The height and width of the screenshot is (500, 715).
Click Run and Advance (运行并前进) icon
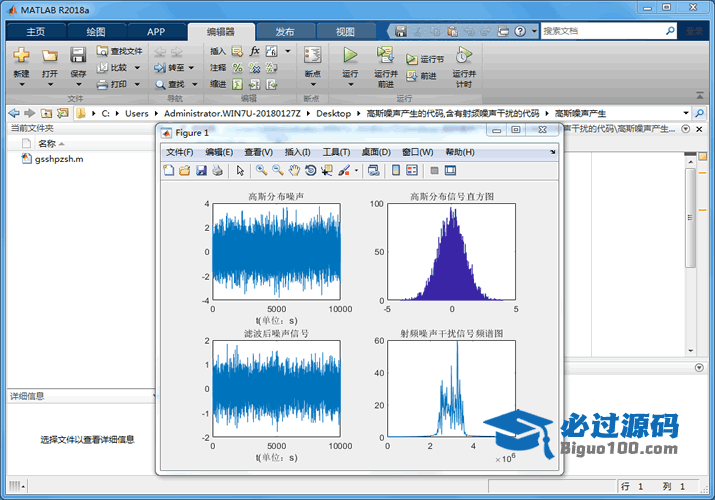pyautogui.click(x=385, y=55)
